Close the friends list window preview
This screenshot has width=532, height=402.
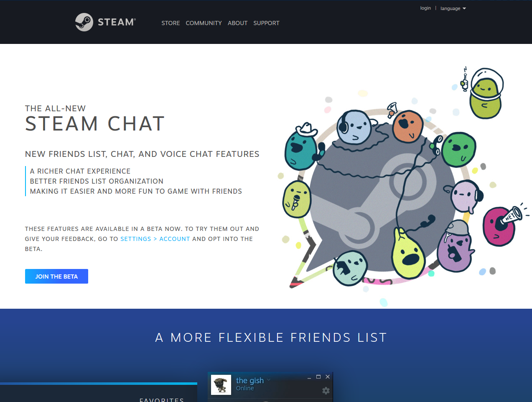[328, 377]
